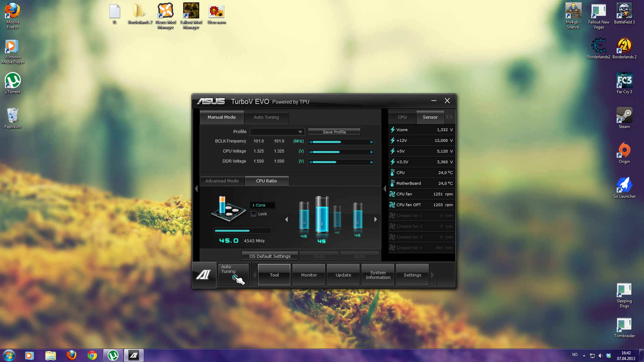
Task: Click the AI Suite logo button
Action: 204,275
